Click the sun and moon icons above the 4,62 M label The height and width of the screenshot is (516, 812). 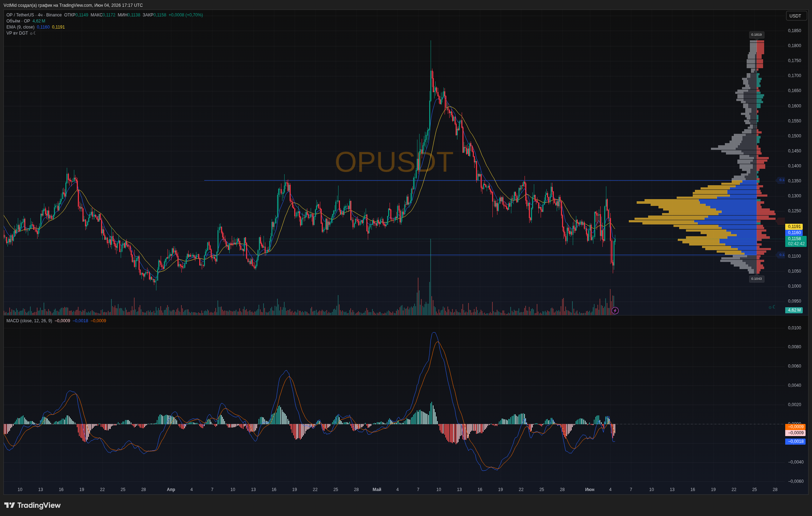click(x=772, y=307)
